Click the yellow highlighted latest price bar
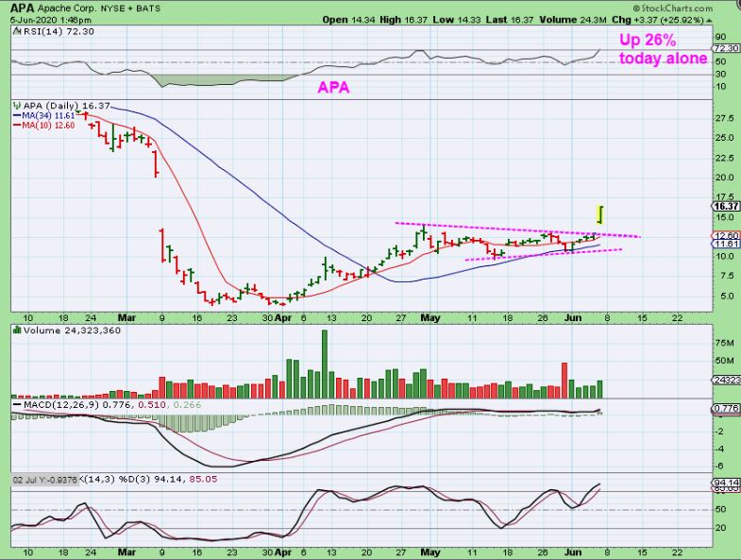 600,214
